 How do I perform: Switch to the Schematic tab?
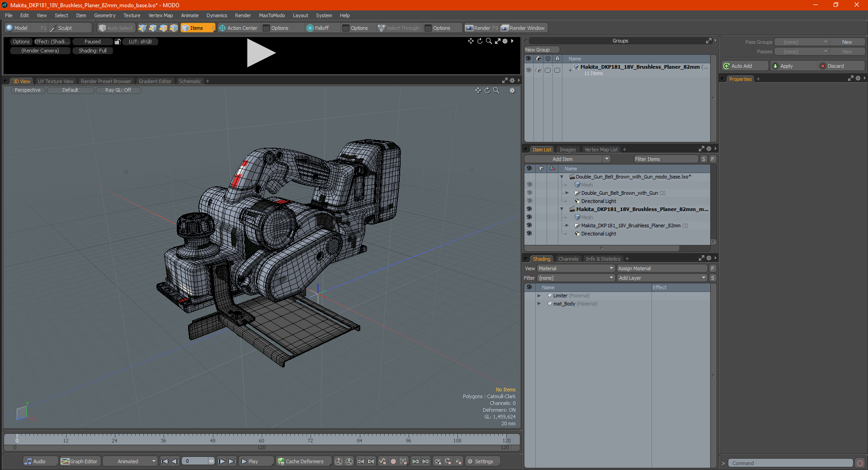point(190,81)
